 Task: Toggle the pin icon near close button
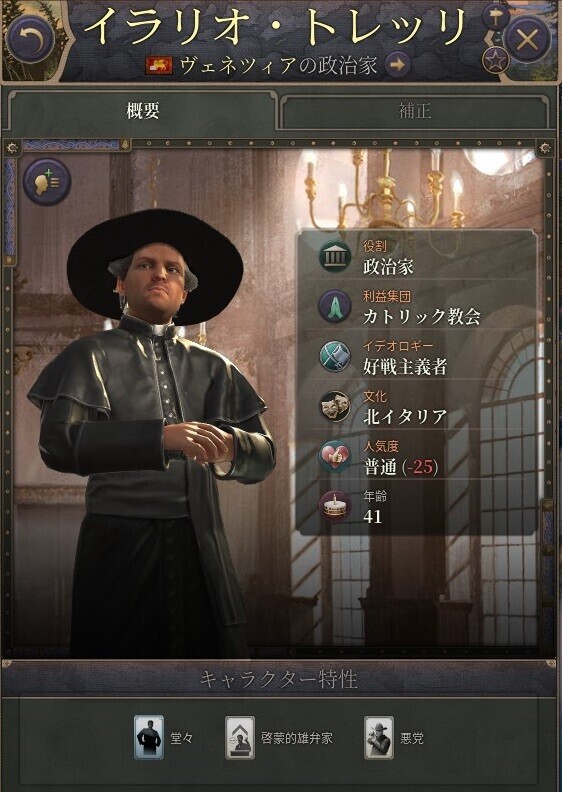point(496,18)
